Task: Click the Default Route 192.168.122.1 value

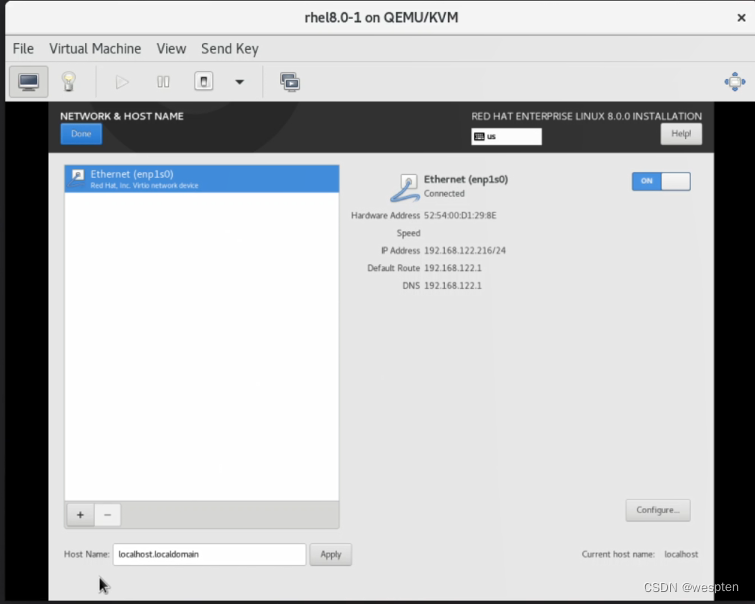Action: tap(453, 268)
